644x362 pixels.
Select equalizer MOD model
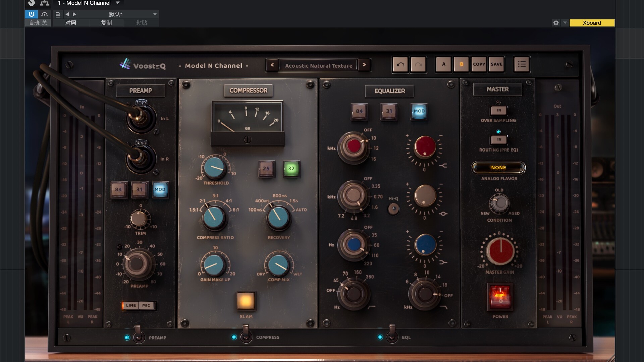[x=419, y=111]
